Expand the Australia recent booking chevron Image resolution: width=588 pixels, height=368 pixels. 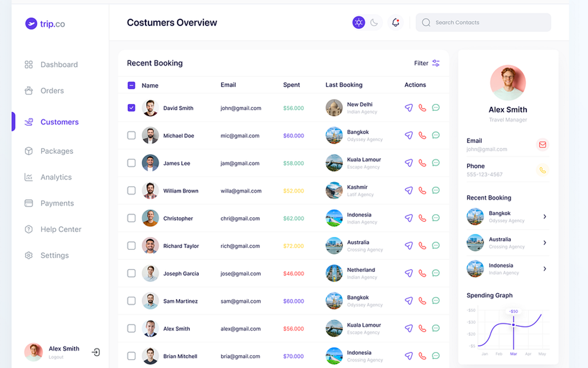(x=545, y=242)
